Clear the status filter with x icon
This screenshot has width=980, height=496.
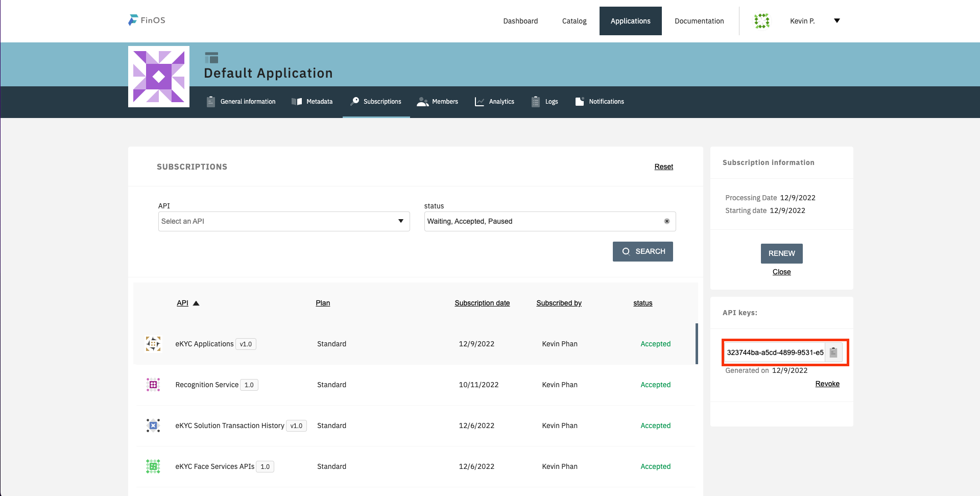tap(666, 221)
